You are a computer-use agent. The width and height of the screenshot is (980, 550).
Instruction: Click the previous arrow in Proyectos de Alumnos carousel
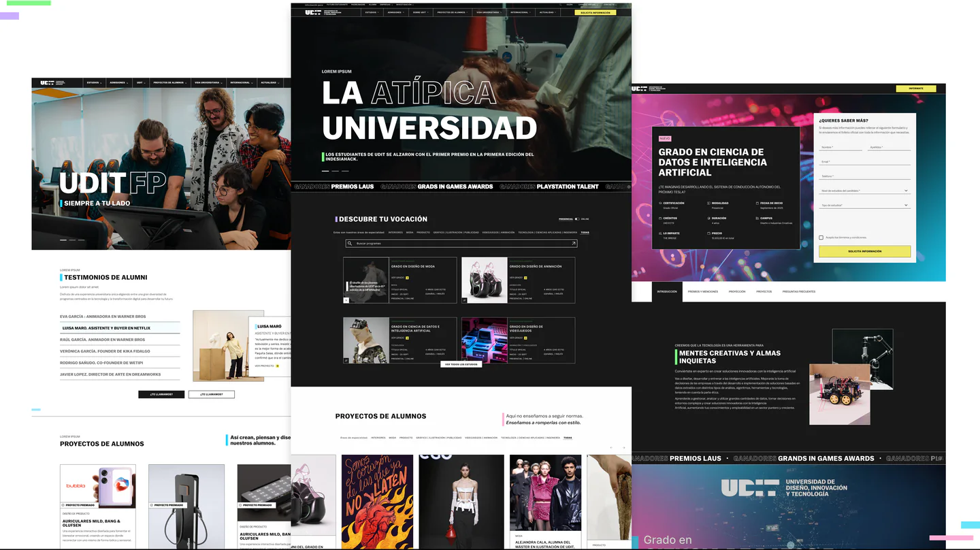611,447
